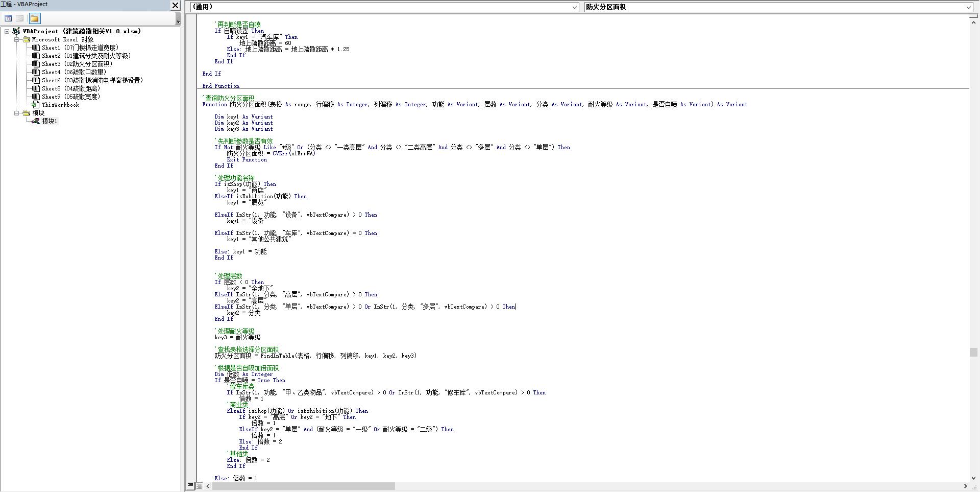Image resolution: width=980 pixels, height=492 pixels.
Task: Click the '查询防火分区面积' comment line
Action: pyautogui.click(x=228, y=98)
